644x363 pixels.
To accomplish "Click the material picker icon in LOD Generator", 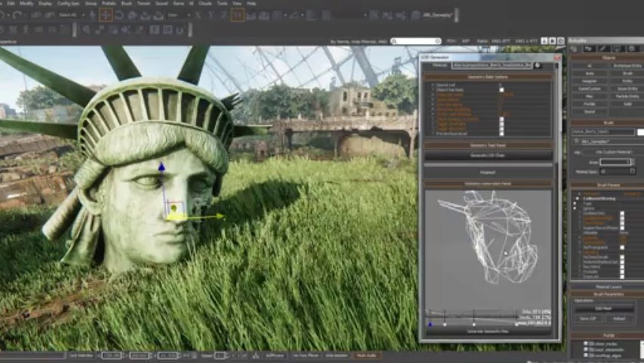I will coord(538,66).
